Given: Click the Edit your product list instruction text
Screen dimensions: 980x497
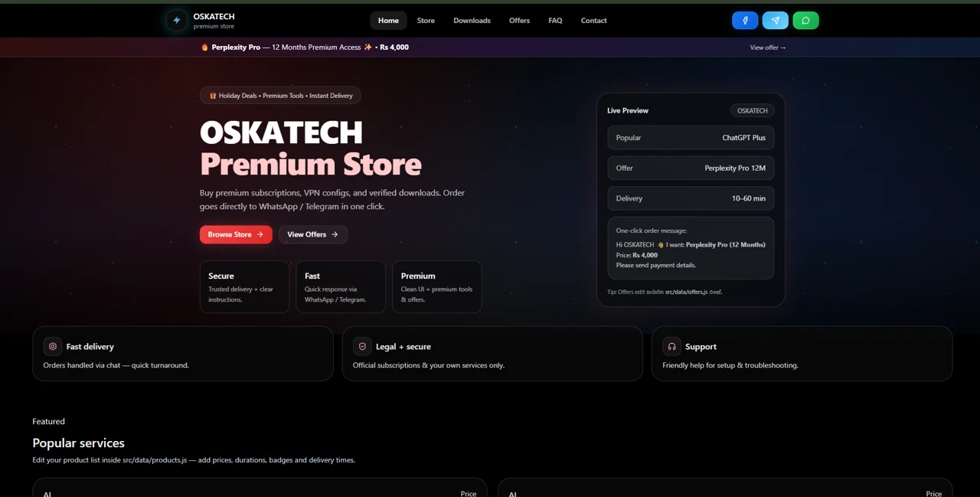Looking at the screenshot, I should pos(194,460).
